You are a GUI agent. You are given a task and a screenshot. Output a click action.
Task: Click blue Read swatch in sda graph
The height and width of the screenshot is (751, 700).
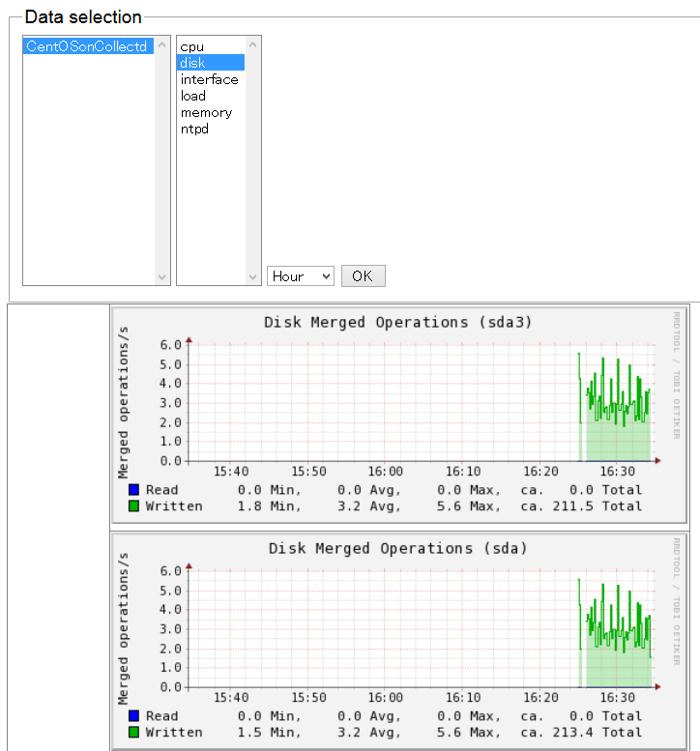coord(134,715)
